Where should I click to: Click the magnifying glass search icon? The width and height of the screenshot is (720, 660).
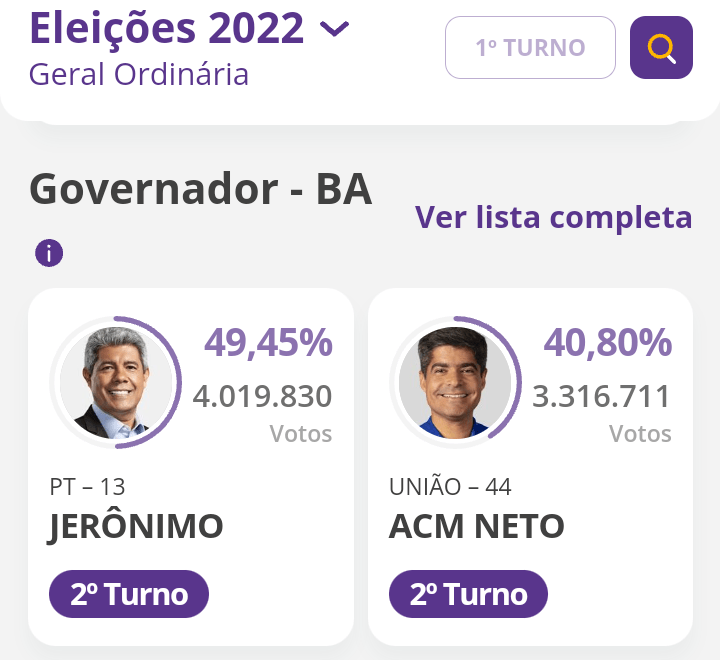[x=661, y=48]
